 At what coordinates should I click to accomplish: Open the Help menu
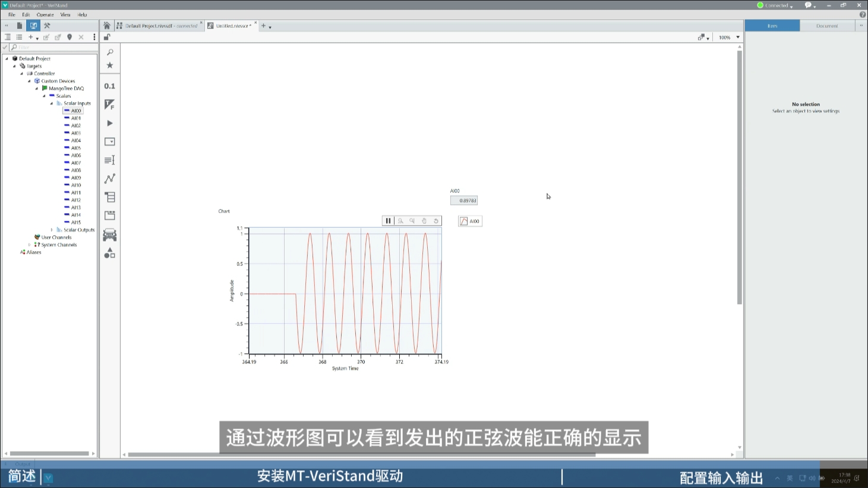click(82, 15)
